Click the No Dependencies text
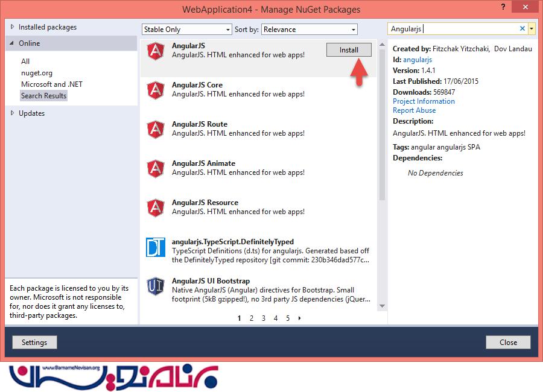 (435, 173)
